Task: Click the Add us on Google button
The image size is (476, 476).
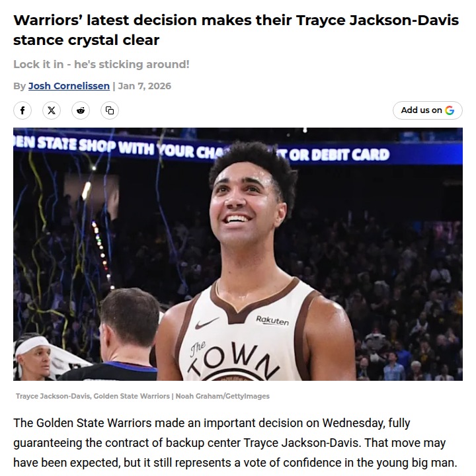Action: pos(428,110)
